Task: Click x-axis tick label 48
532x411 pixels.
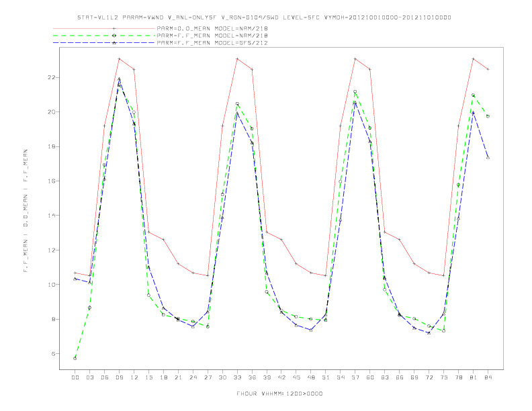Action: coord(311,377)
